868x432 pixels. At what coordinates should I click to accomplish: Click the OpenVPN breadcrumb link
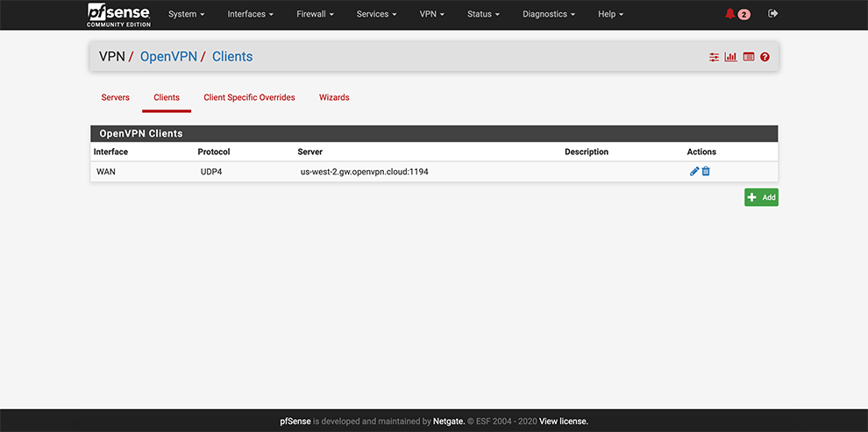pyautogui.click(x=169, y=57)
